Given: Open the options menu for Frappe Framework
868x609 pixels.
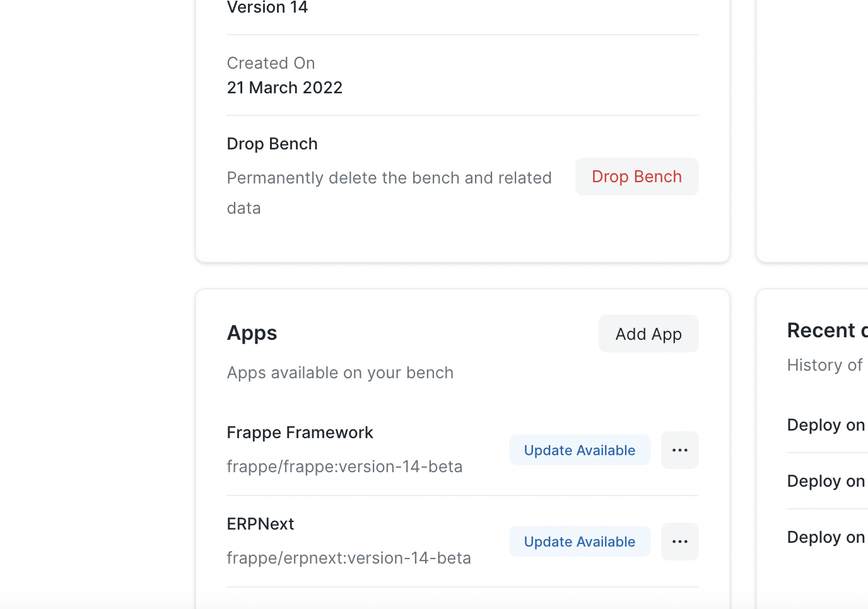Looking at the screenshot, I should pyautogui.click(x=679, y=449).
